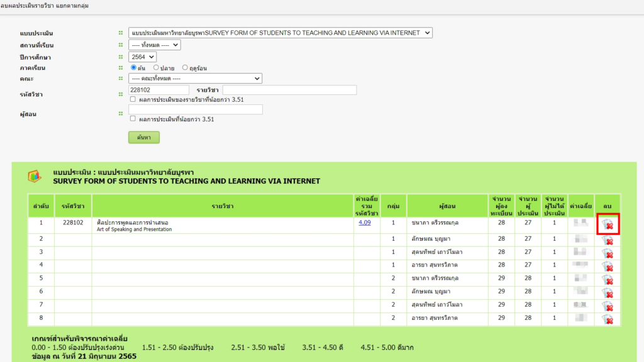This screenshot has width=644, height=362.
Task: Click delete icon for row 6
Action: (608, 293)
